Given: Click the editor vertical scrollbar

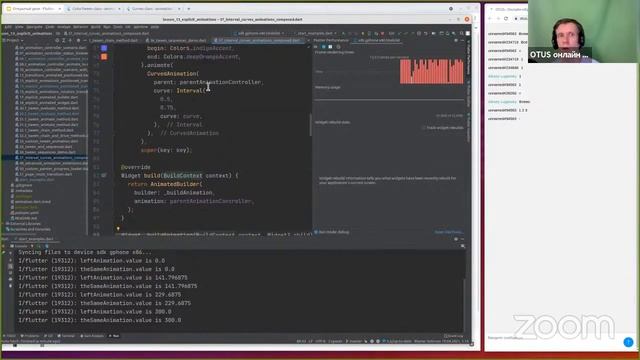Looking at the screenshot, I should [310, 124].
